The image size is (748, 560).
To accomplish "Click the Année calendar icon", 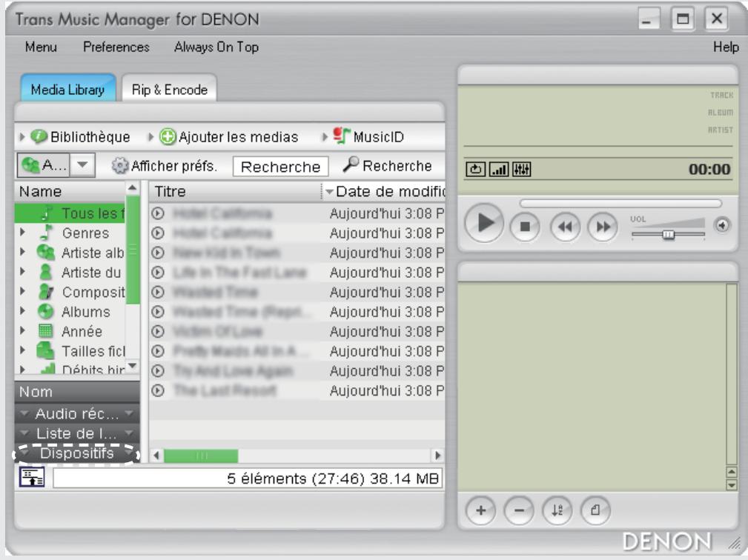I will [45, 331].
